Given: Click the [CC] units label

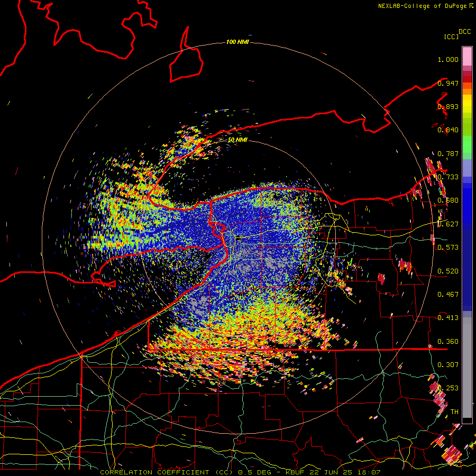Looking at the screenshot, I should pyautogui.click(x=451, y=36).
